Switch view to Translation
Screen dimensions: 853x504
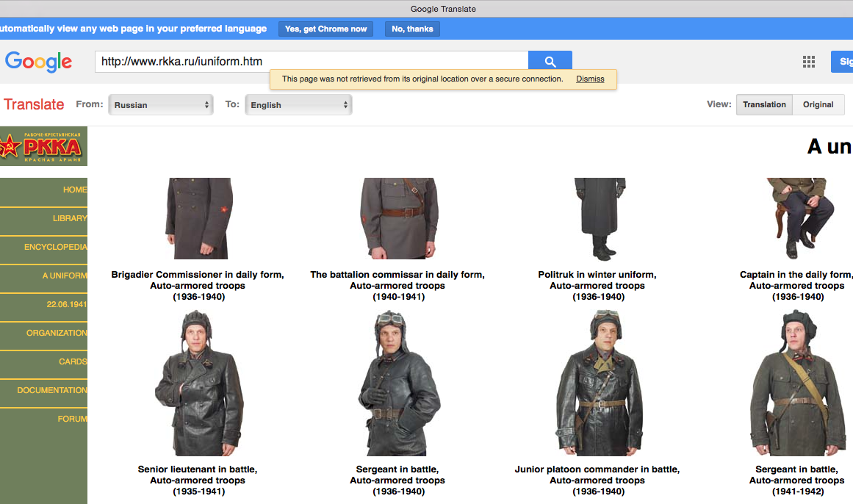coord(764,105)
